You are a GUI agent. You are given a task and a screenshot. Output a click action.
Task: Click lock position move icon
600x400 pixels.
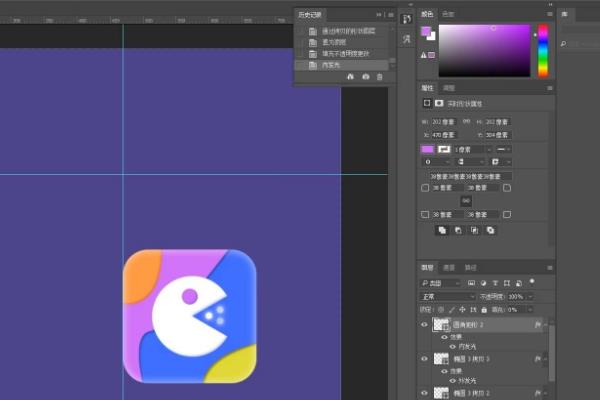(462, 309)
